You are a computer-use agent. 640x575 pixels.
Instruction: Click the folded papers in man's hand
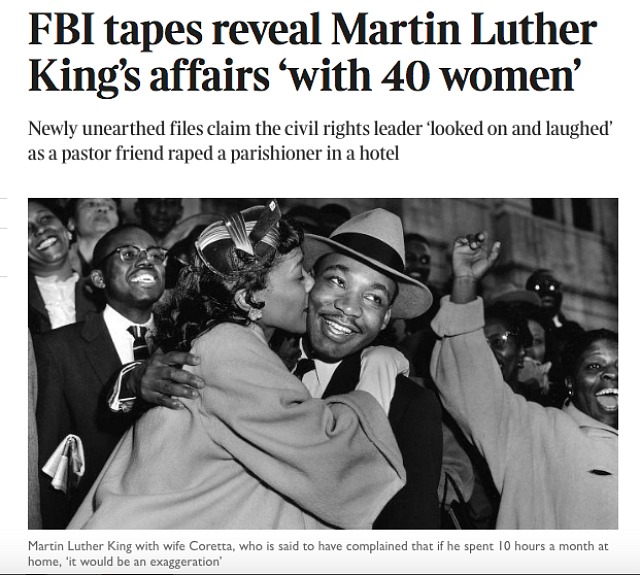pyautogui.click(x=64, y=462)
